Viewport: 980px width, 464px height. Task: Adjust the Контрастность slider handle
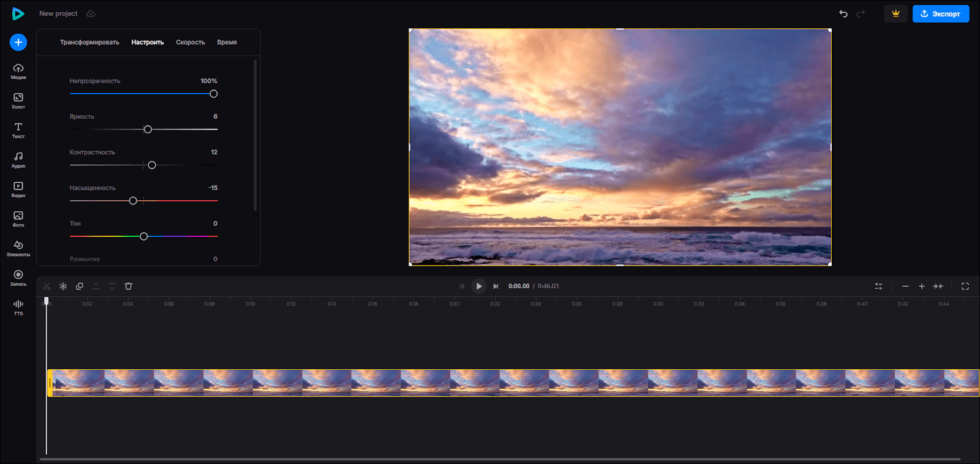tap(152, 165)
